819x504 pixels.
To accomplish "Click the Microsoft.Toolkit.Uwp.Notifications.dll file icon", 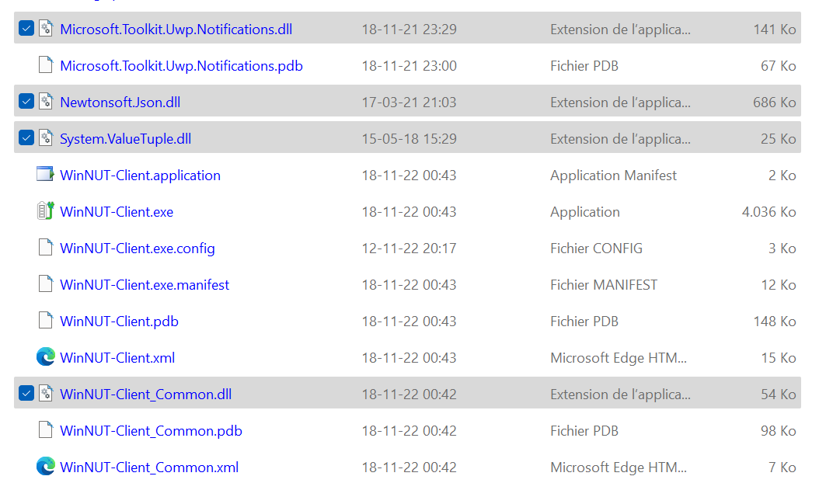I will 46,29.
